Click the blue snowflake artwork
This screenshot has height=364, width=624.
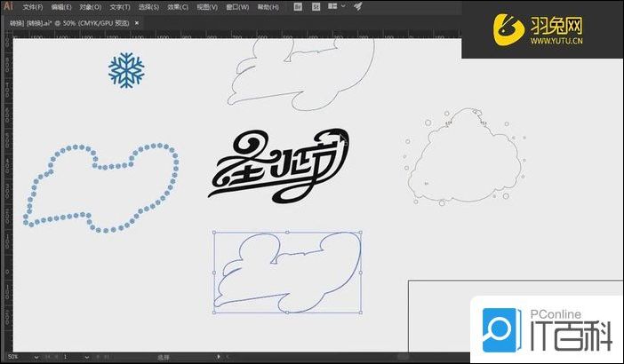(x=126, y=70)
